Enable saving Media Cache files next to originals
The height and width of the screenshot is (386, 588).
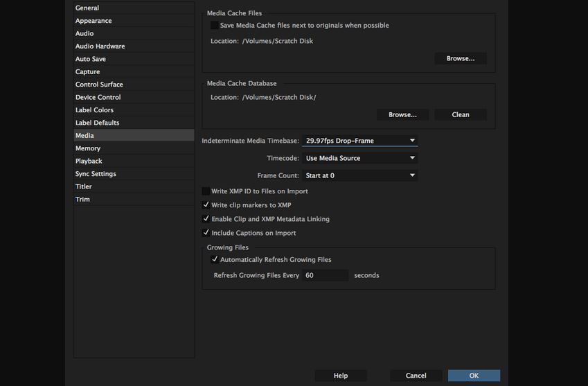215,25
